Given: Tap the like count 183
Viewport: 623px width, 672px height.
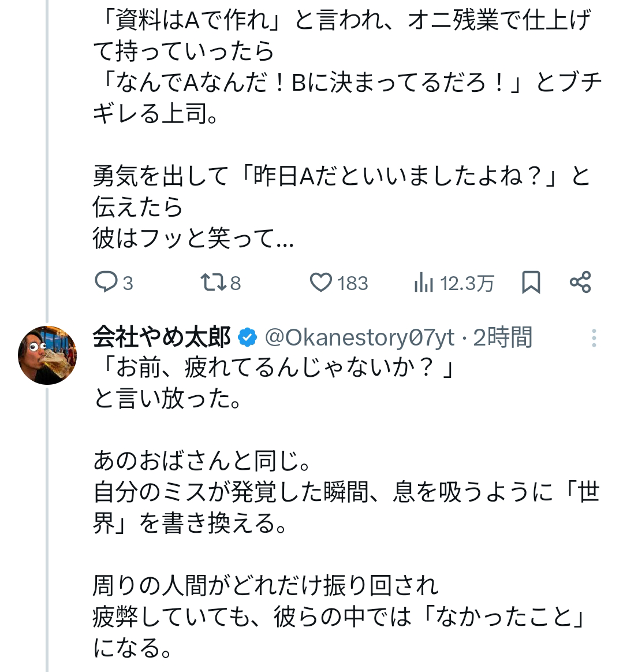Looking at the screenshot, I should coord(352,284).
